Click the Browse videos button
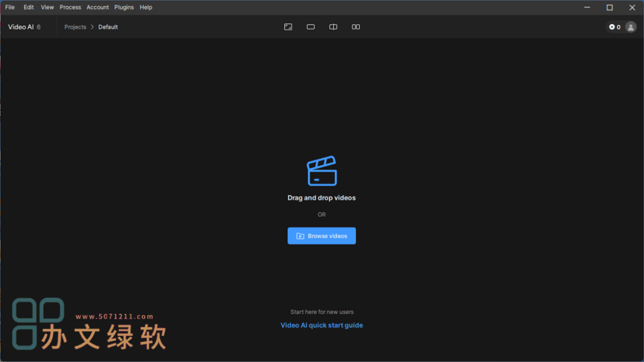644x362 pixels. tap(321, 236)
